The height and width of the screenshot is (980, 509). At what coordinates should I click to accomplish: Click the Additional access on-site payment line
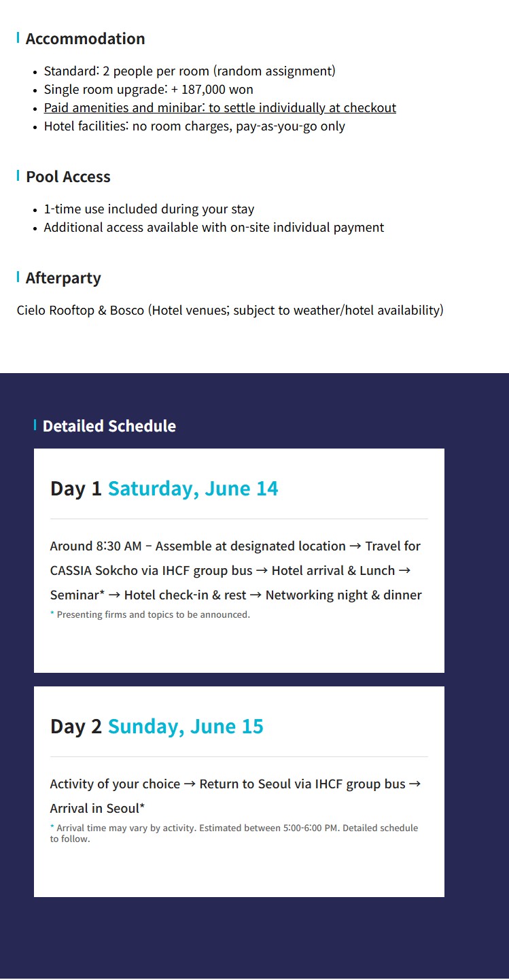click(x=213, y=227)
